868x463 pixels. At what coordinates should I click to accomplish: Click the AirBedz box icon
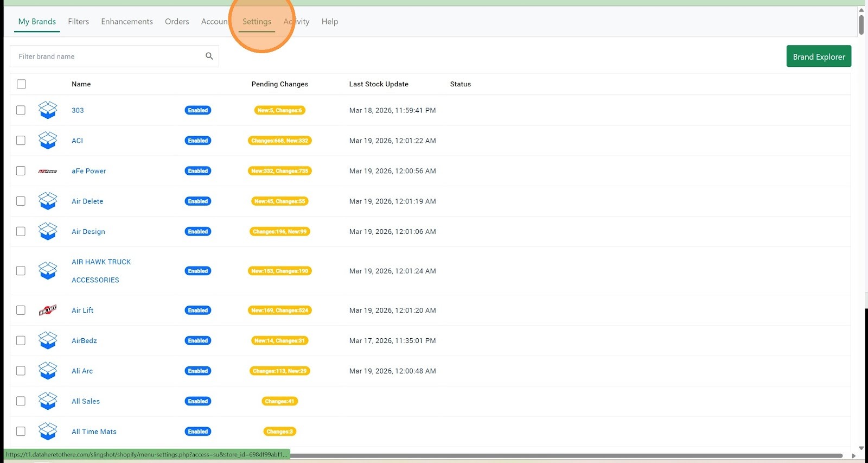(48, 341)
